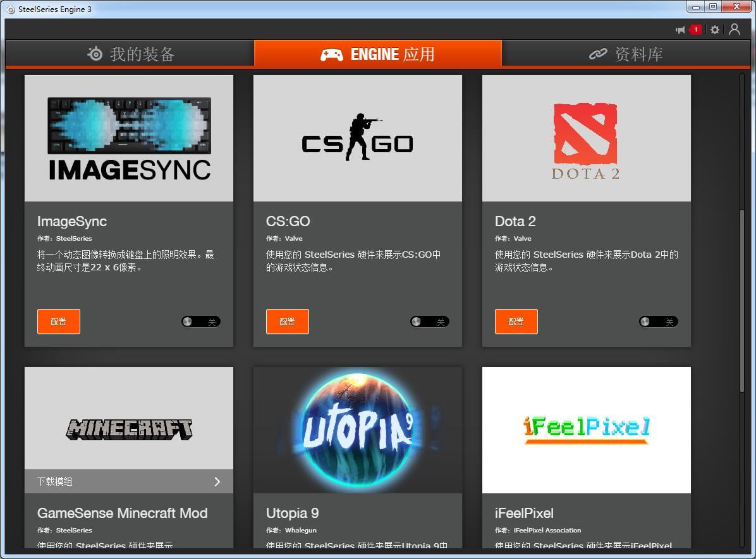
Task: Click the SteelSeries logo in 我的装备 tab
Action: [95, 54]
